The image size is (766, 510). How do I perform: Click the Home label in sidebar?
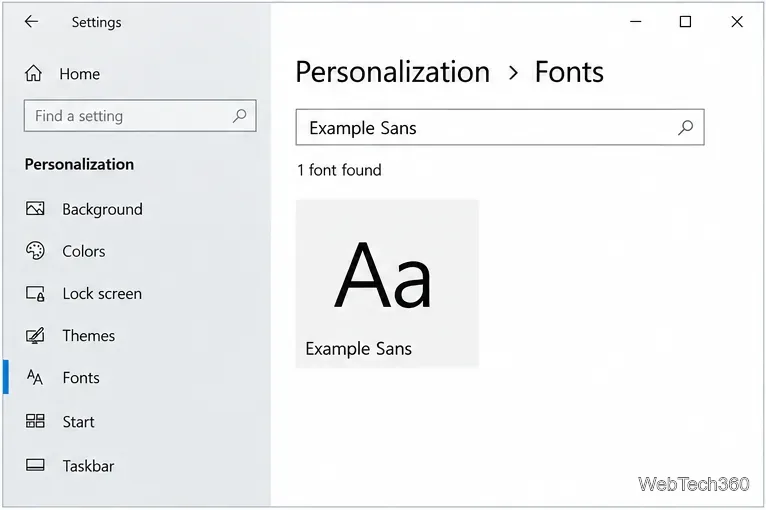80,74
